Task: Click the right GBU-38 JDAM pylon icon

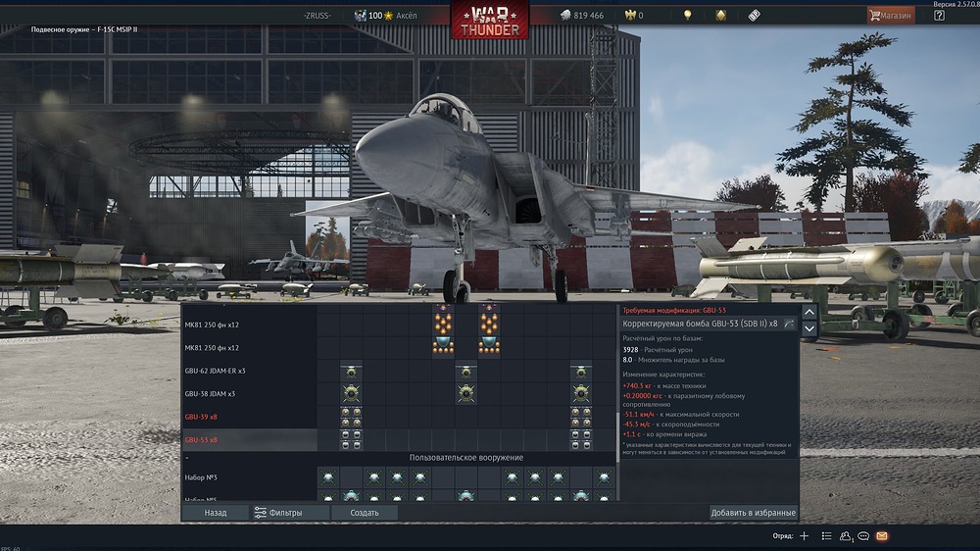Action: pyautogui.click(x=581, y=394)
